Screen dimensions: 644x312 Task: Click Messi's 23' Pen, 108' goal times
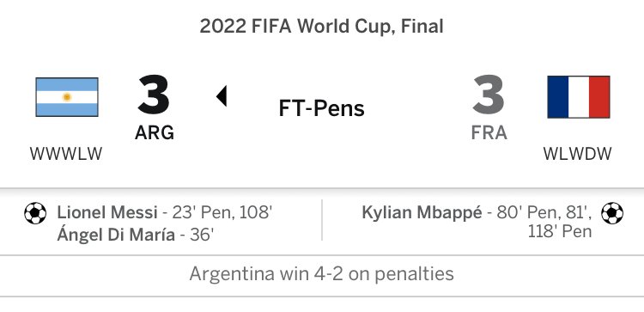click(222, 213)
